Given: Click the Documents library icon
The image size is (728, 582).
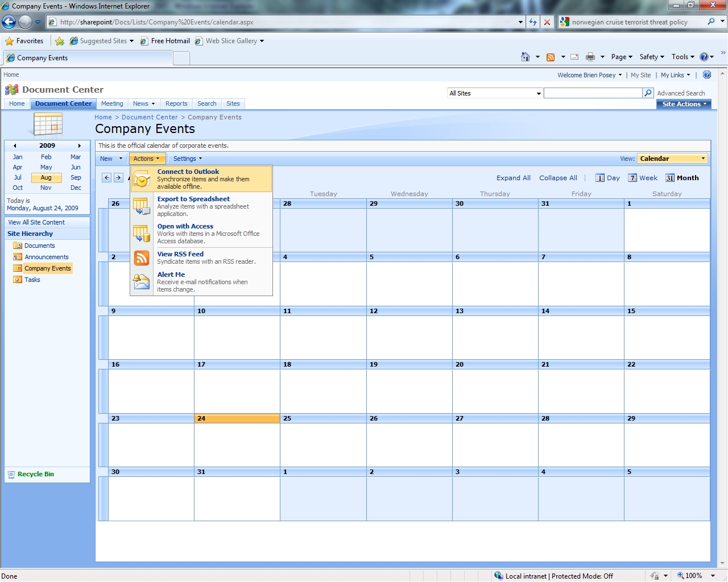Looking at the screenshot, I should tap(18, 246).
